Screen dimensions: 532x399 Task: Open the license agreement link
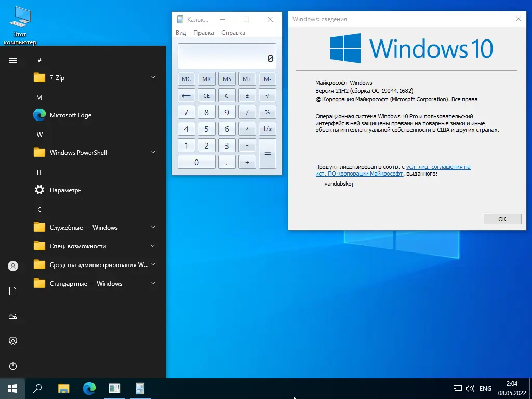438,167
